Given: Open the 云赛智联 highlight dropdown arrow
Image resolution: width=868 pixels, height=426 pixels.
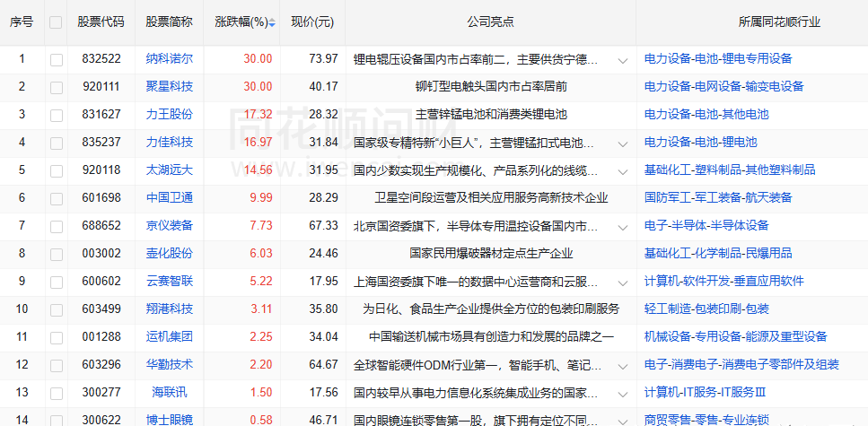Looking at the screenshot, I should point(623,283).
